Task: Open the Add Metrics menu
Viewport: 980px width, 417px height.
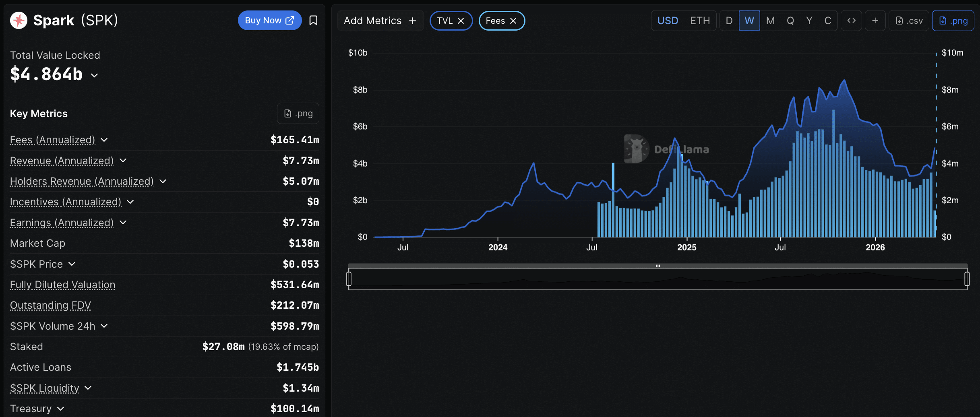Action: pos(380,21)
